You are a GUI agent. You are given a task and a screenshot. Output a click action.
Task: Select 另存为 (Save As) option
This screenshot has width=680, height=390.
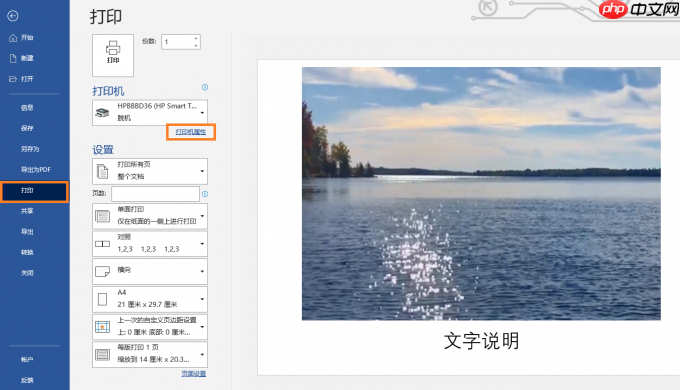pyautogui.click(x=30, y=149)
